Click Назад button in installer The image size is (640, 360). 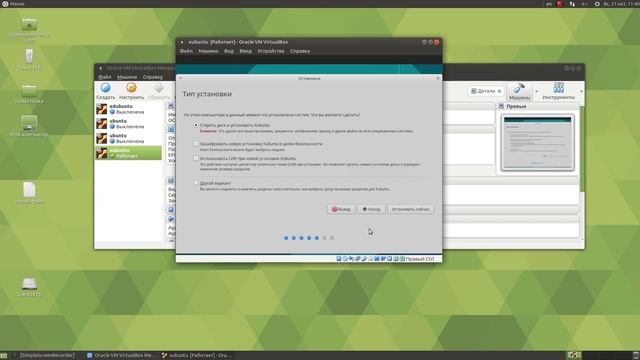coord(371,209)
